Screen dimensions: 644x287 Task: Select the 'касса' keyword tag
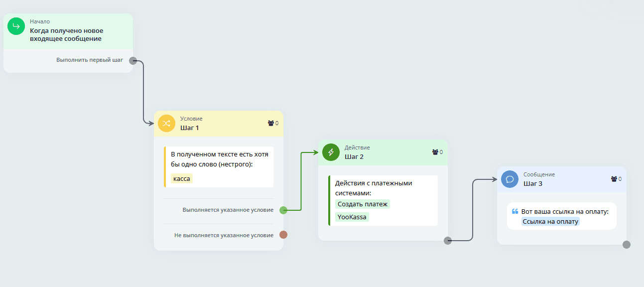(x=182, y=178)
